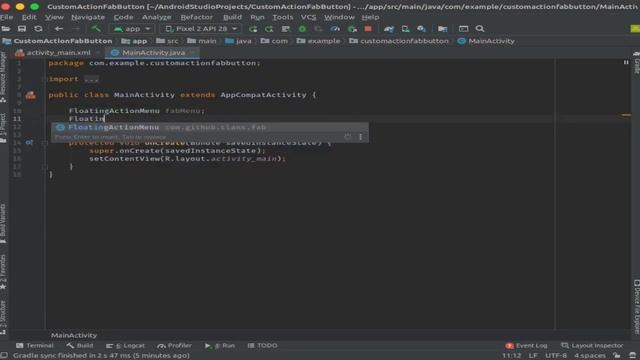
Task: Open the TODO tool window
Action: (x=262, y=346)
